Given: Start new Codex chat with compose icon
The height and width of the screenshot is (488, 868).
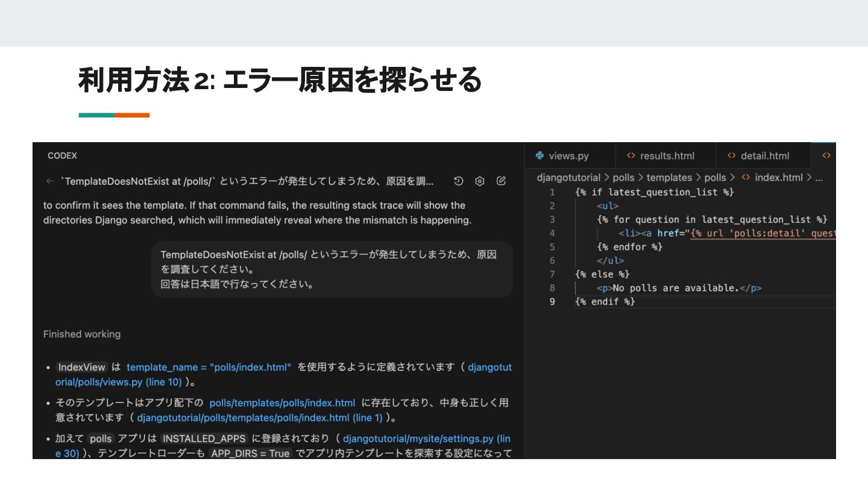Looking at the screenshot, I should point(501,181).
